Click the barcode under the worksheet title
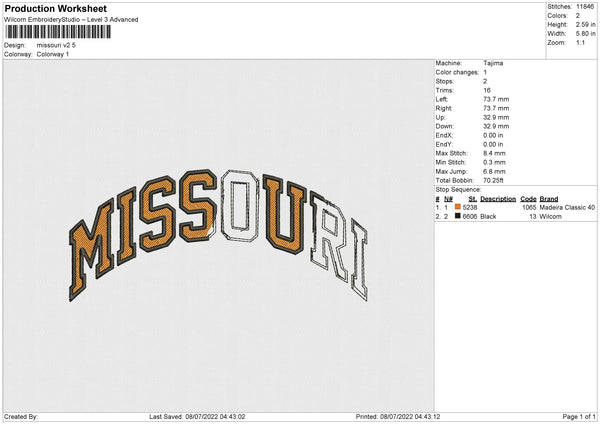600x424 pixels. tap(58, 32)
